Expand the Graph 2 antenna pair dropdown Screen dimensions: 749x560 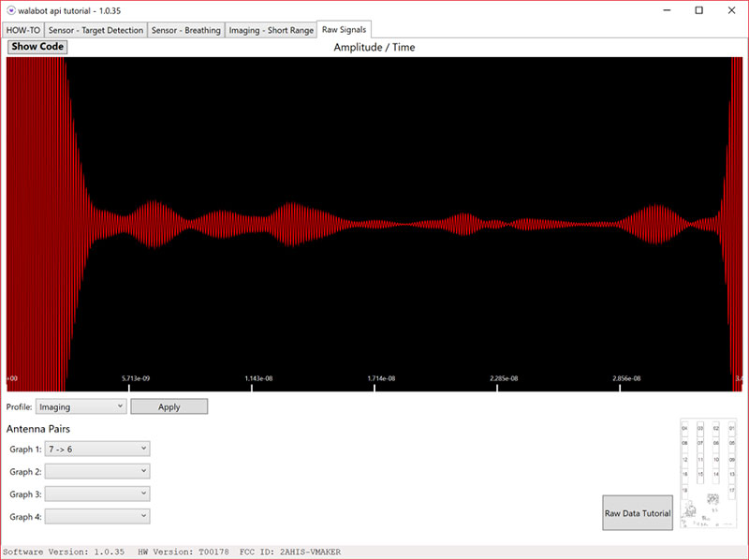tap(97, 471)
